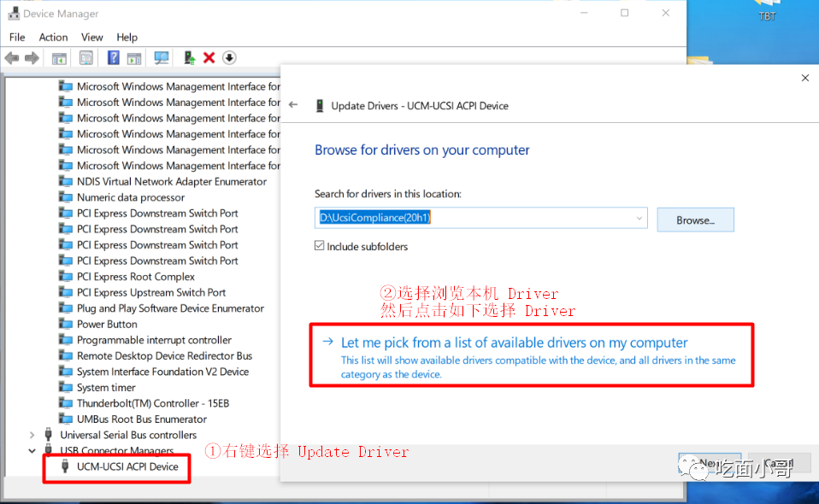Click the Action pane toolbar icon
819x504 pixels.
point(134,58)
